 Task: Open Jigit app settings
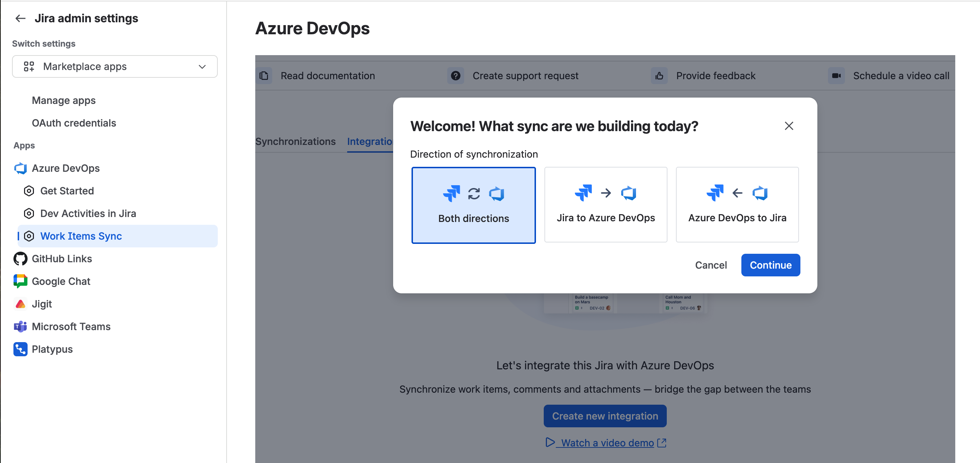coord(42,304)
